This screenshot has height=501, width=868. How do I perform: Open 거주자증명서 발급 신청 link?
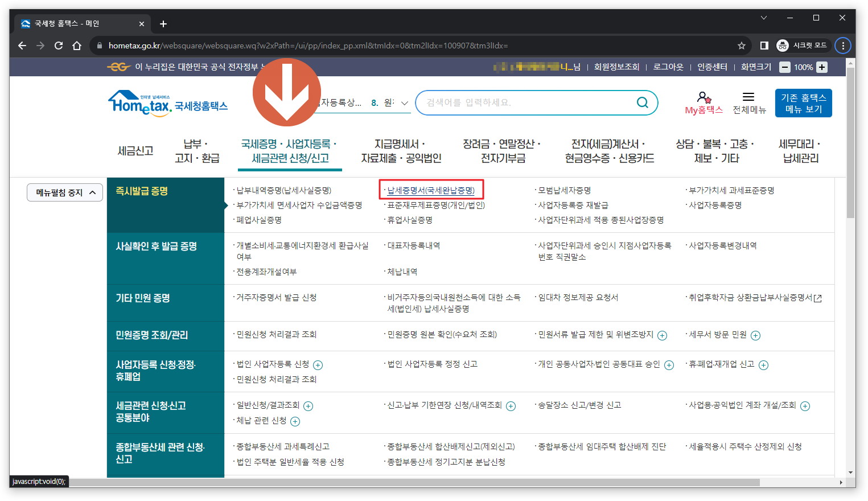277,298
